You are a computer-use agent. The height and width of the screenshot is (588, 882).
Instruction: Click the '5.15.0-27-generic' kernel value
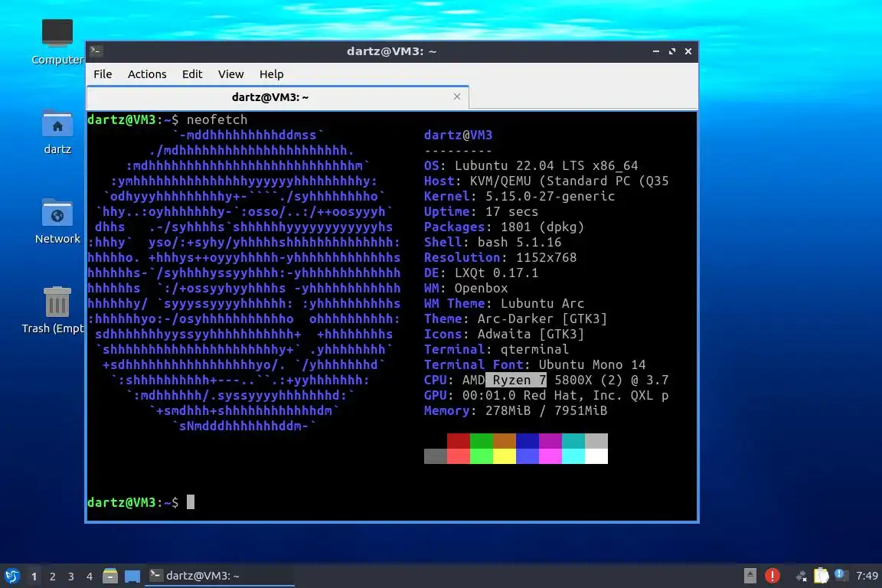pos(550,196)
